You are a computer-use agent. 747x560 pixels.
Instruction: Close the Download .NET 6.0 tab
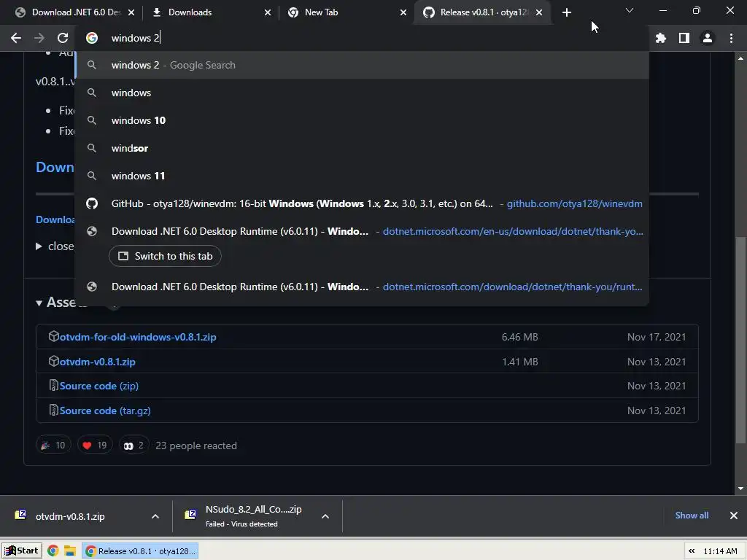pyautogui.click(x=131, y=12)
